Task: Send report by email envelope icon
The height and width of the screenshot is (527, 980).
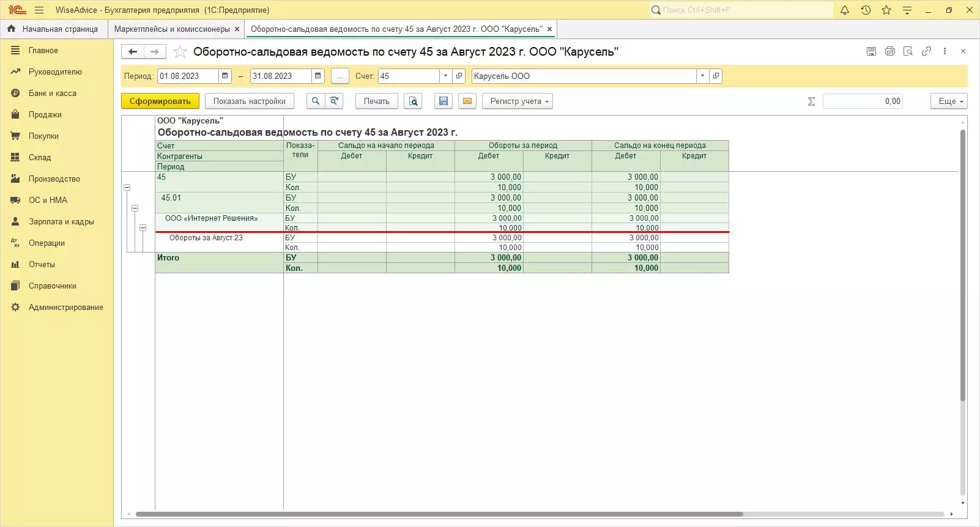Action: (x=467, y=101)
